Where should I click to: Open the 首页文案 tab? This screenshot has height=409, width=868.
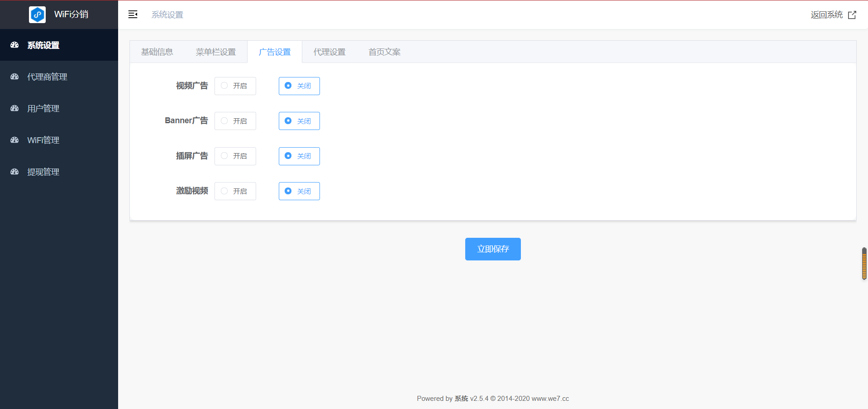pos(384,52)
